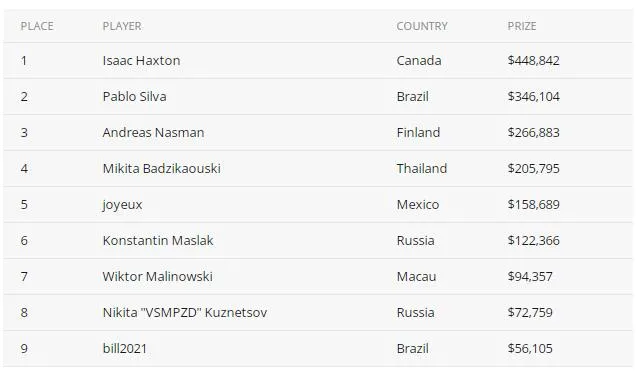Click Mikita Badzikaouski in the table
The image size is (636, 375).
[x=161, y=168]
